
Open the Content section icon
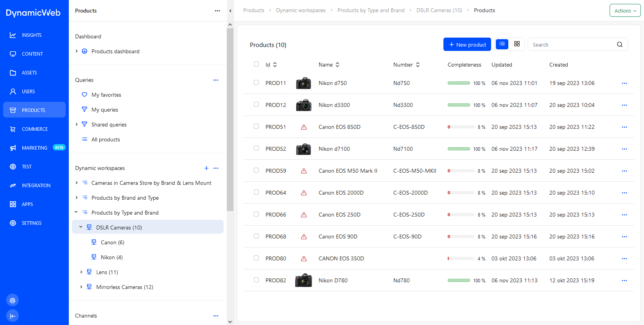coord(13,54)
